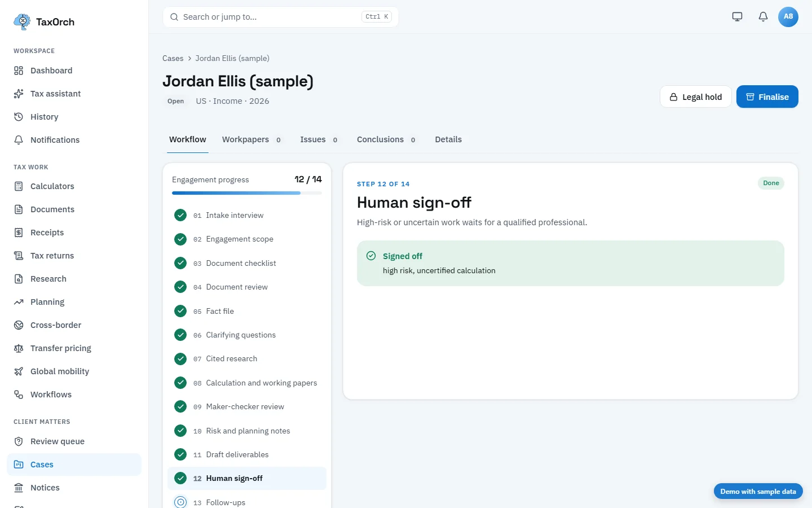Open the Conclusions tab
Image resolution: width=812 pixels, height=508 pixels.
(386, 139)
